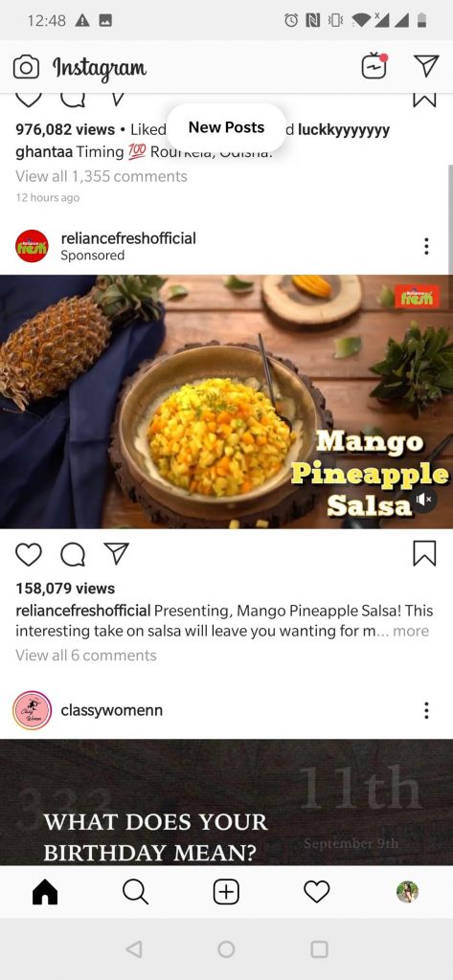453x980 pixels.
Task: Open the Activity heart tab
Action: (x=317, y=892)
